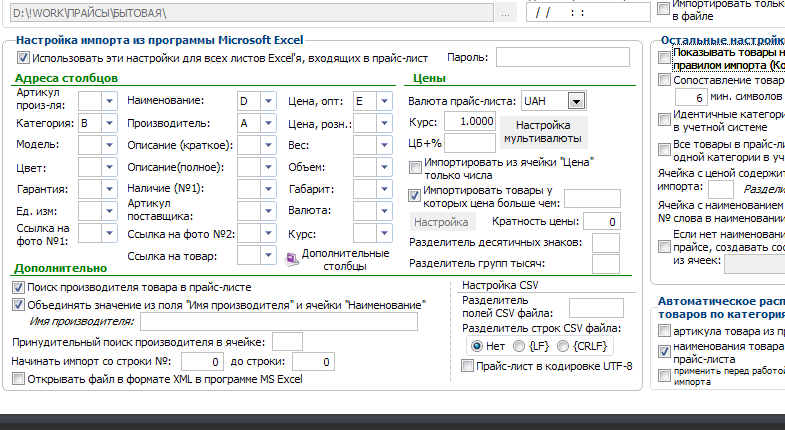785x430 pixels.
Task: Click the disabled 'Настройка' button under prices
Action: (x=441, y=222)
